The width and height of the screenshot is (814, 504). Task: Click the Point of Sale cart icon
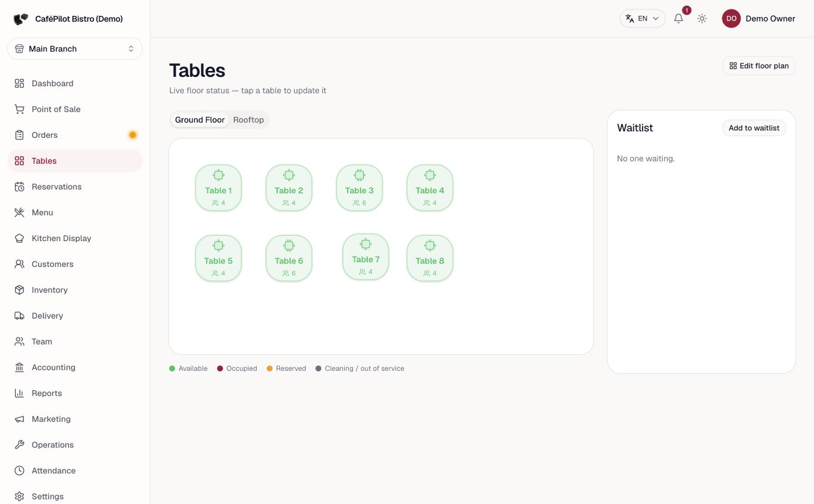point(19,109)
